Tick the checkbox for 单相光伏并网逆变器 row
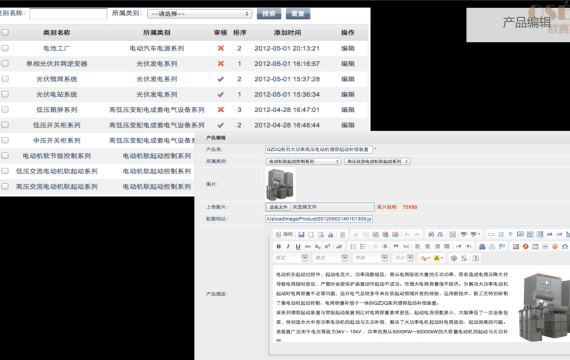 click(x=5, y=63)
